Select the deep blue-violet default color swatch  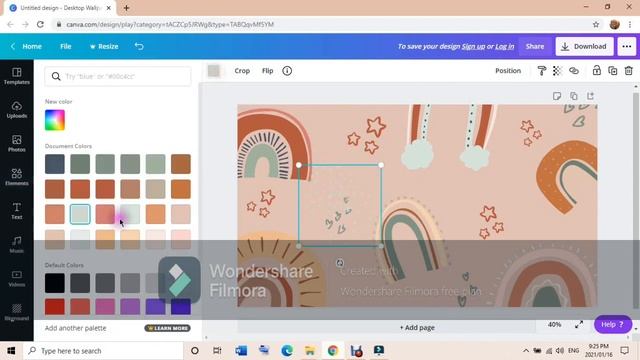[181, 307]
